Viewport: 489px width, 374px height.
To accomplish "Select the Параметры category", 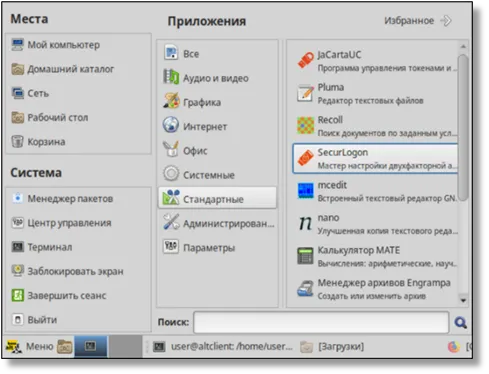I will [217, 248].
